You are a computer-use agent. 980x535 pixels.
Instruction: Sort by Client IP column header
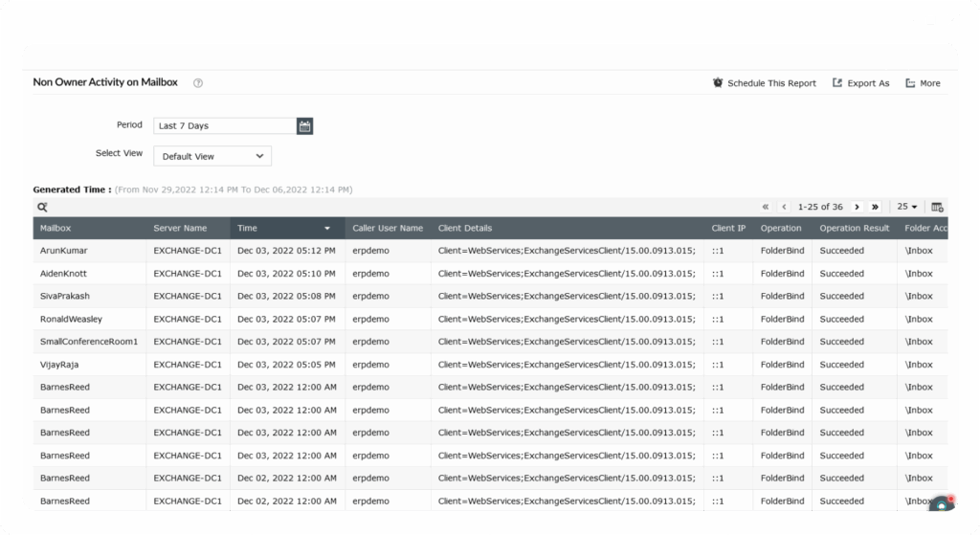click(728, 228)
